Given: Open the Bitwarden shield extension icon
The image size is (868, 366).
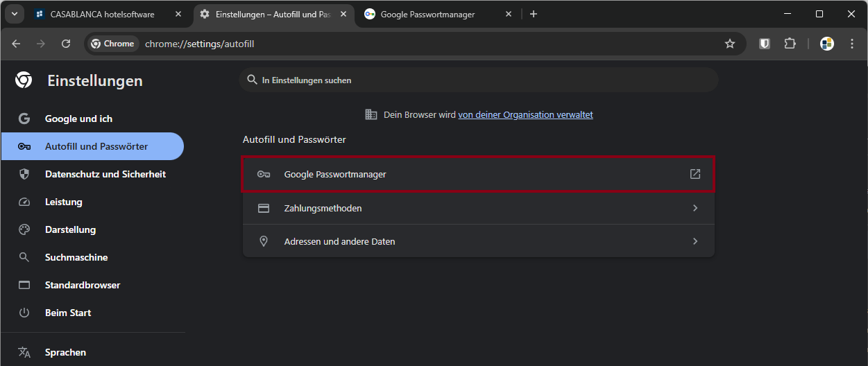Looking at the screenshot, I should click(765, 44).
